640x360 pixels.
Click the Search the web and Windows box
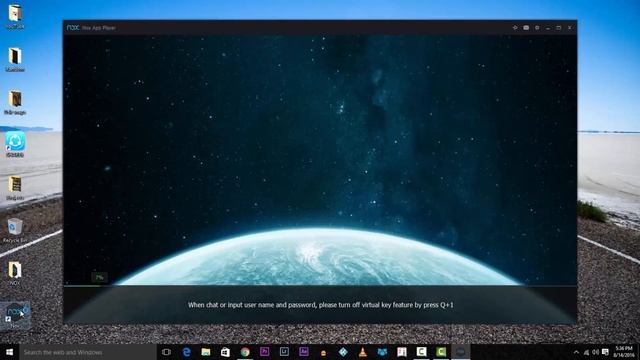tap(87, 352)
